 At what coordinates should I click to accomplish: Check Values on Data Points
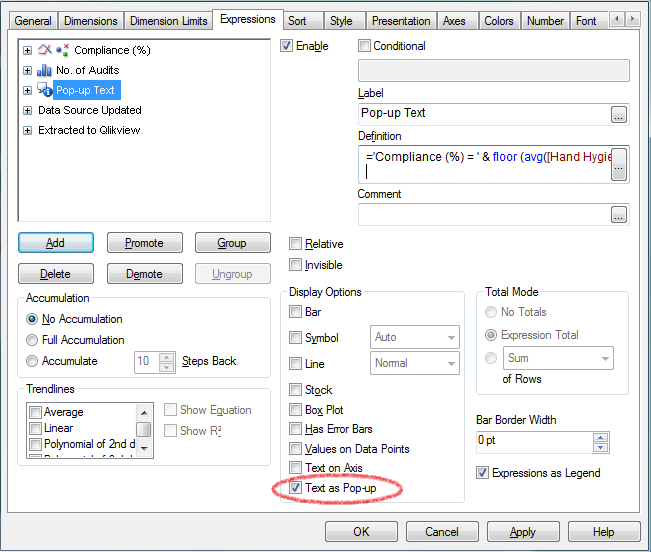(x=295, y=449)
